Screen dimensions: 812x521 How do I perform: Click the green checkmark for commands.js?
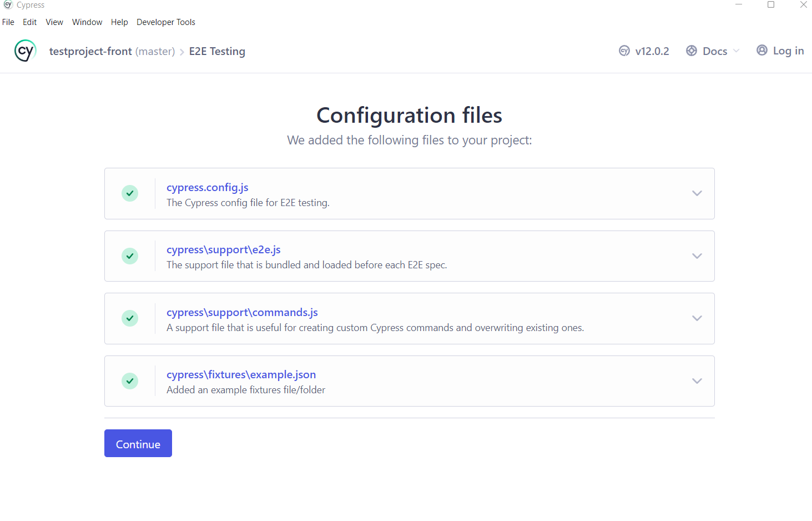pyautogui.click(x=129, y=318)
